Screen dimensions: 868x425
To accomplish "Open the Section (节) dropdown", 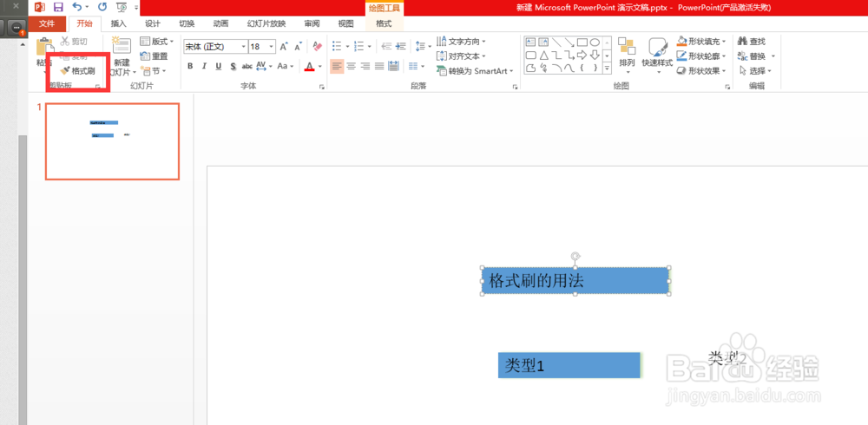I will [153, 71].
